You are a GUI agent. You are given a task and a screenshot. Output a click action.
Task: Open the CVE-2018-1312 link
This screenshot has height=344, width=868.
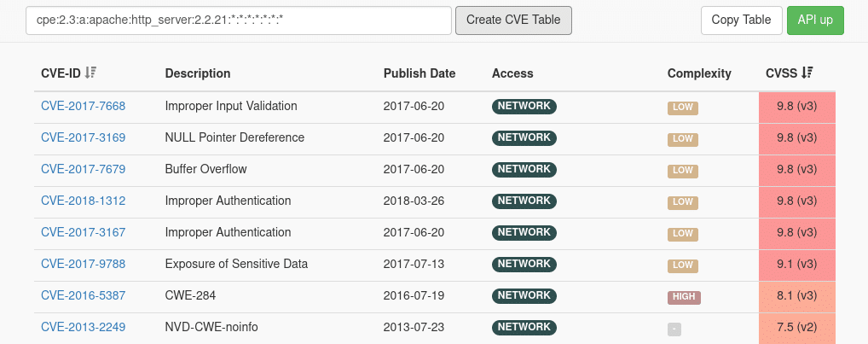(83, 201)
